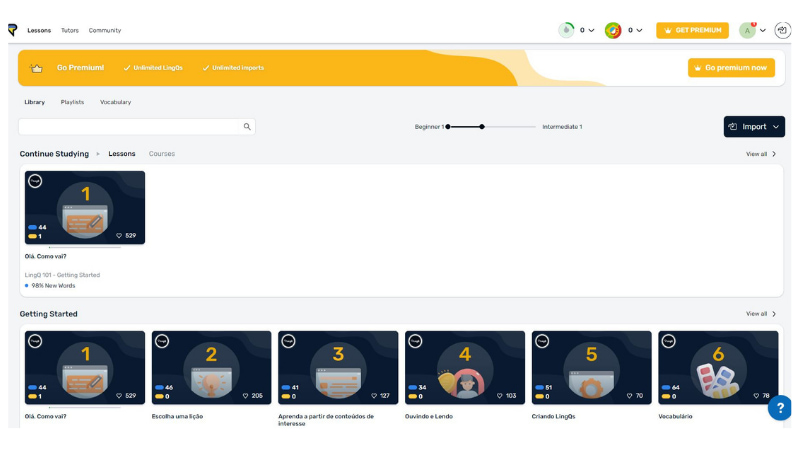Open the lesson 2 thumbnail

211,367
